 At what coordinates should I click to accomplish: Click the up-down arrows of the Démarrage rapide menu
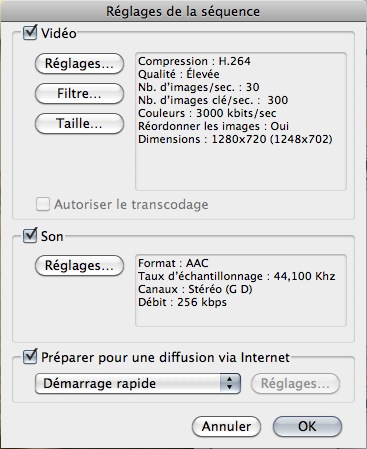coord(230,383)
